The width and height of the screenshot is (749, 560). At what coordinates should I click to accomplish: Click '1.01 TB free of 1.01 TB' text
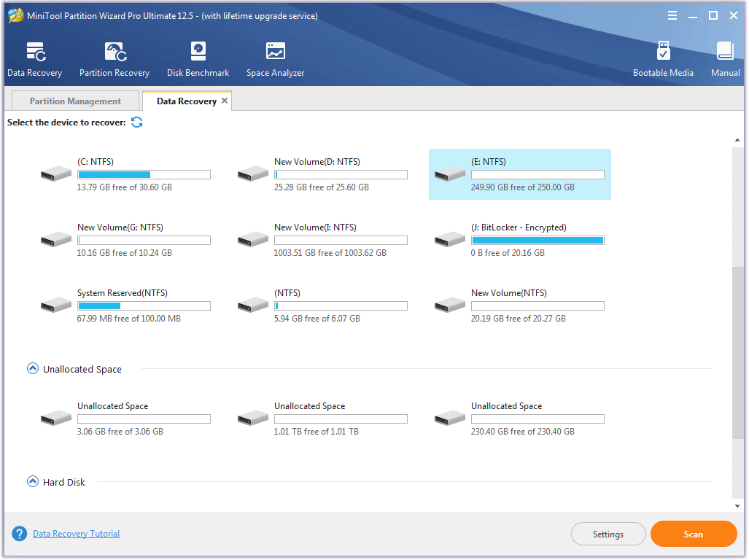click(x=317, y=431)
